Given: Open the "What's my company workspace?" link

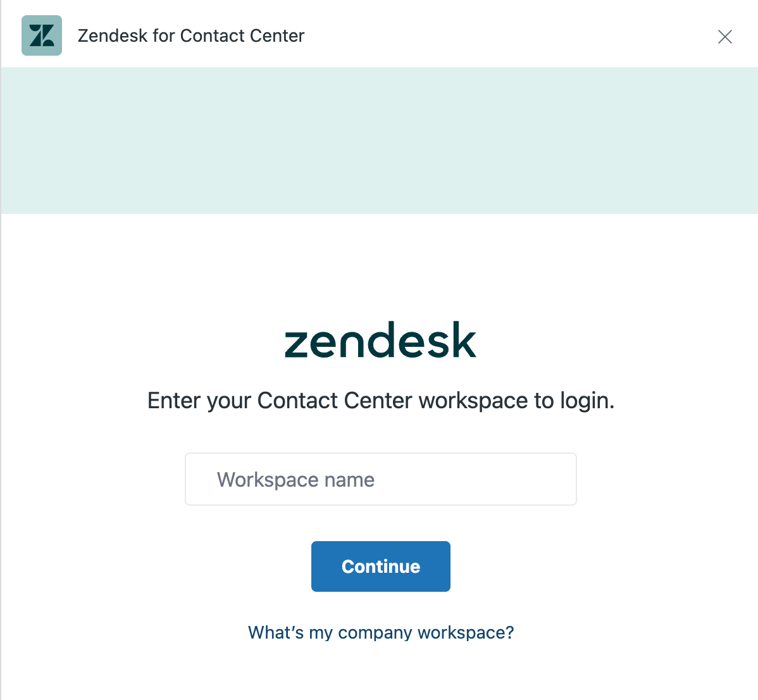Looking at the screenshot, I should [x=381, y=632].
